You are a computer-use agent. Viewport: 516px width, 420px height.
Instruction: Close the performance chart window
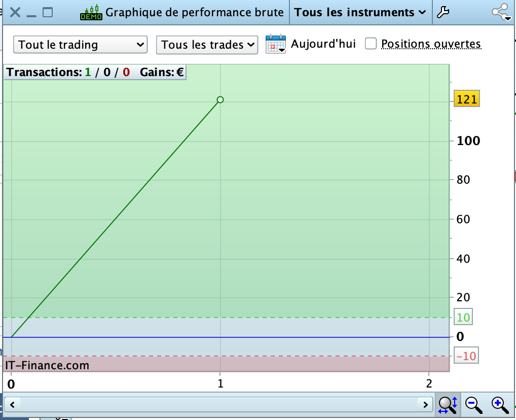pyautogui.click(x=15, y=13)
